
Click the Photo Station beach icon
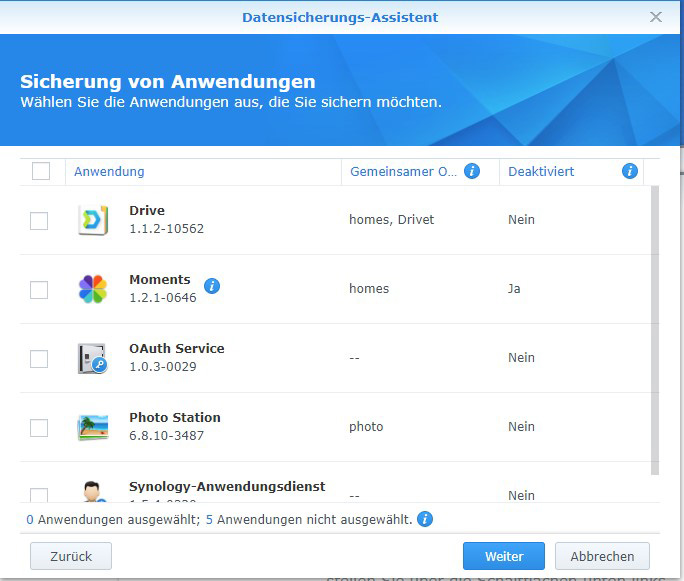point(93,427)
